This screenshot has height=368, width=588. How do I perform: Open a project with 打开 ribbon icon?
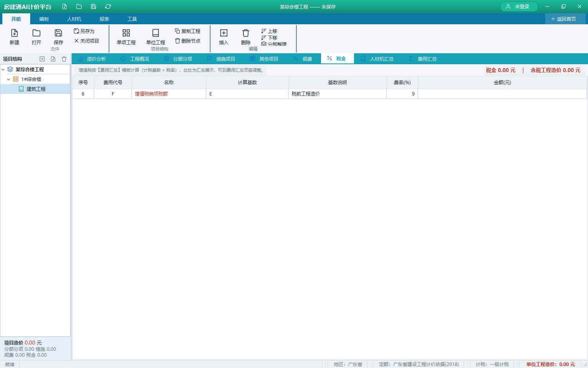tap(36, 37)
